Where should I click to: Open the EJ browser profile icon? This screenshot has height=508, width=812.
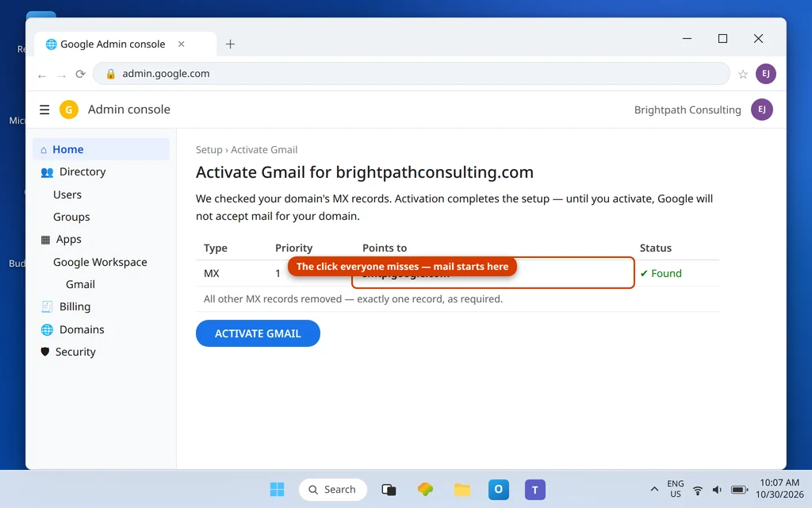(765, 74)
